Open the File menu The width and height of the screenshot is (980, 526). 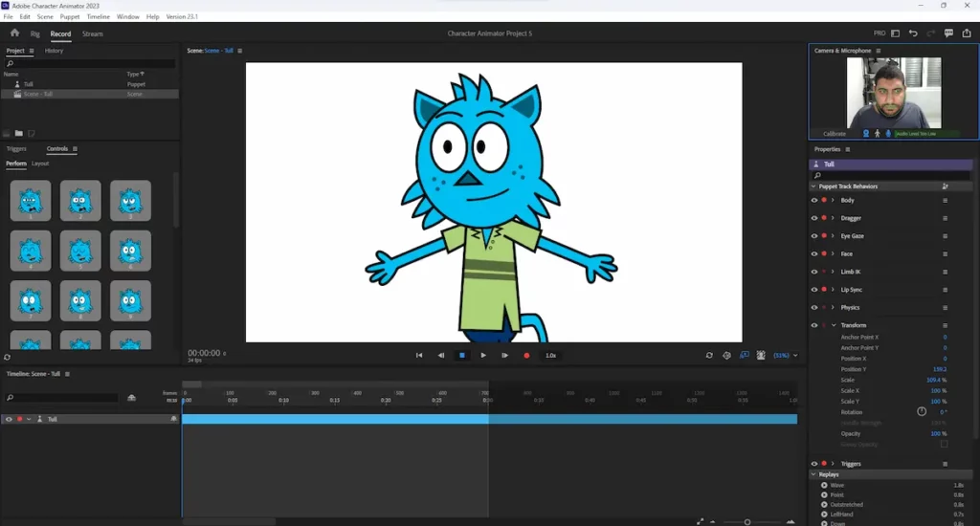tap(8, 17)
